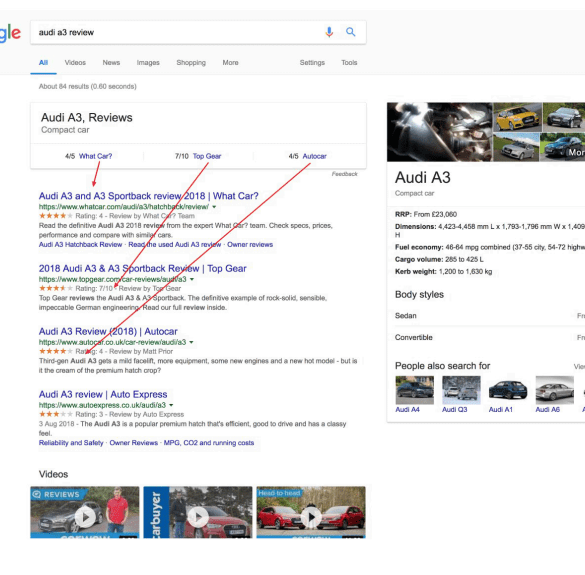Switch to the Images tab
The height and width of the screenshot is (575, 585).
(148, 62)
